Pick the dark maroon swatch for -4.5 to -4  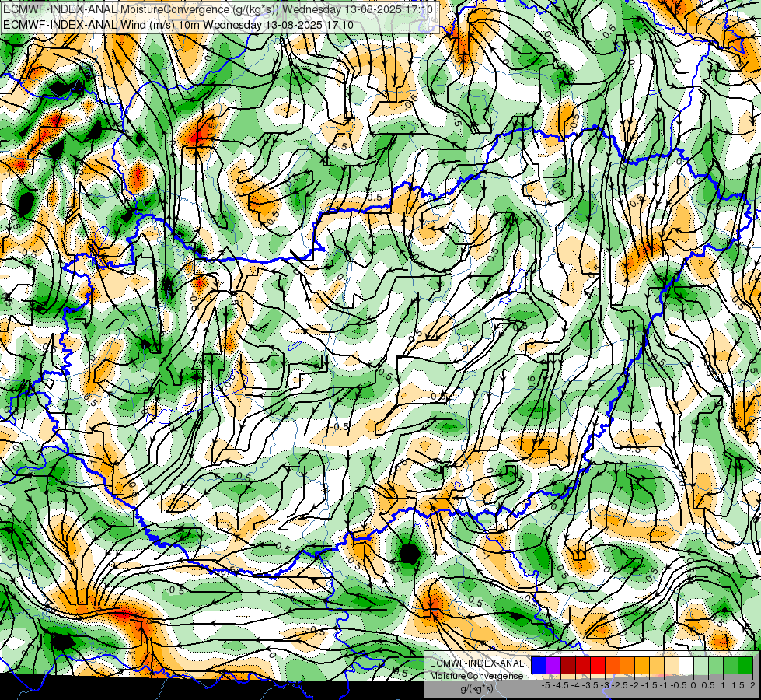click(x=568, y=665)
